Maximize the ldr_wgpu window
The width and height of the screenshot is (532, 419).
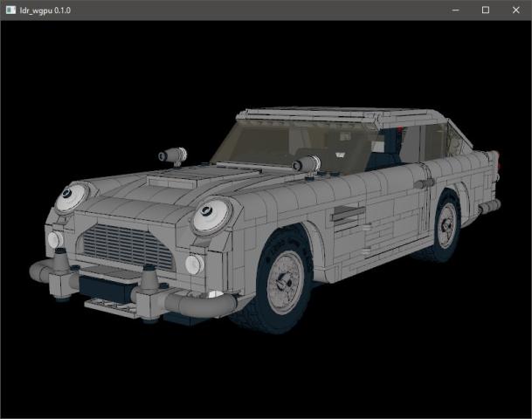click(486, 10)
